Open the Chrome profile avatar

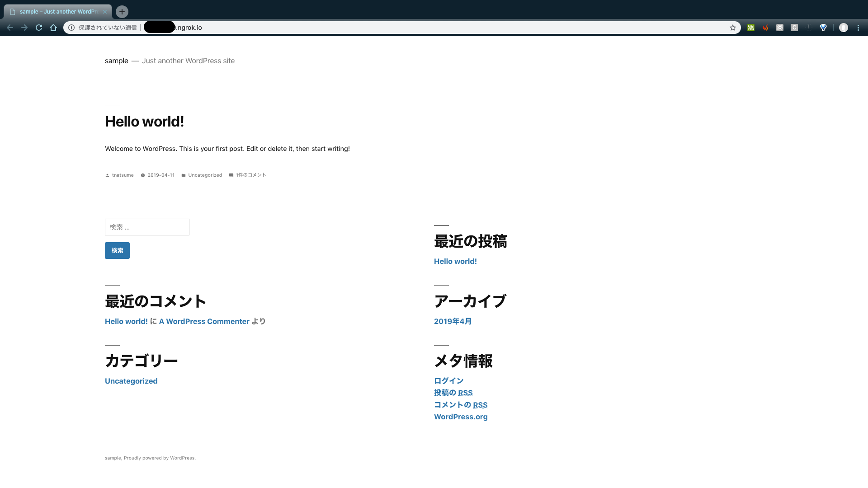pyautogui.click(x=844, y=28)
